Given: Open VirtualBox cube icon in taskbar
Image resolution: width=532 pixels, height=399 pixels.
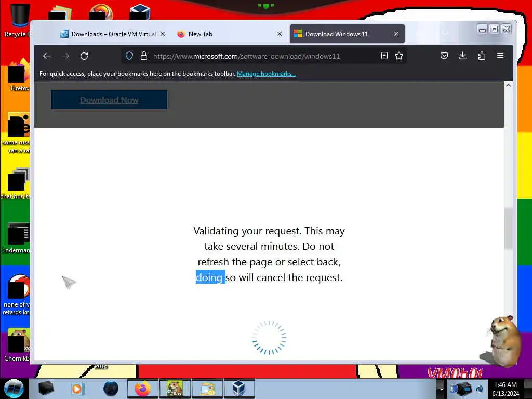Looking at the screenshot, I should pyautogui.click(x=239, y=389).
